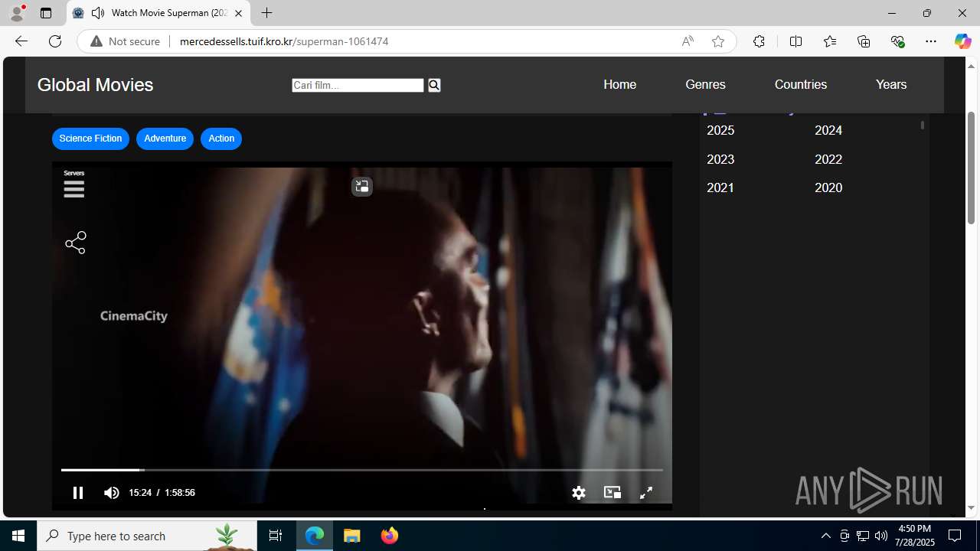Open the Home menu item
Screen dimensions: 980x551
(619, 84)
